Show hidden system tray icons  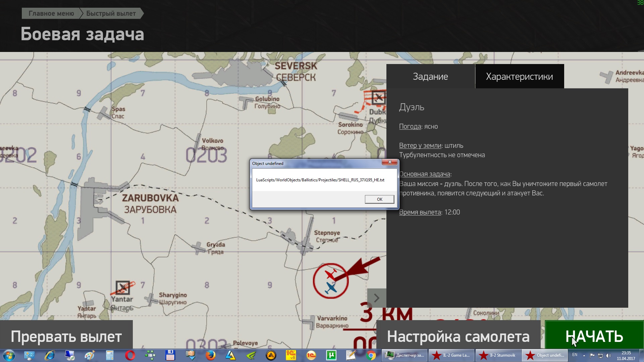(x=584, y=355)
